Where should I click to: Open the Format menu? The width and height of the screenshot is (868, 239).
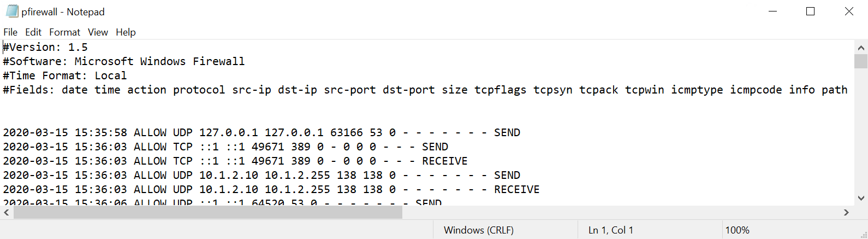point(64,32)
